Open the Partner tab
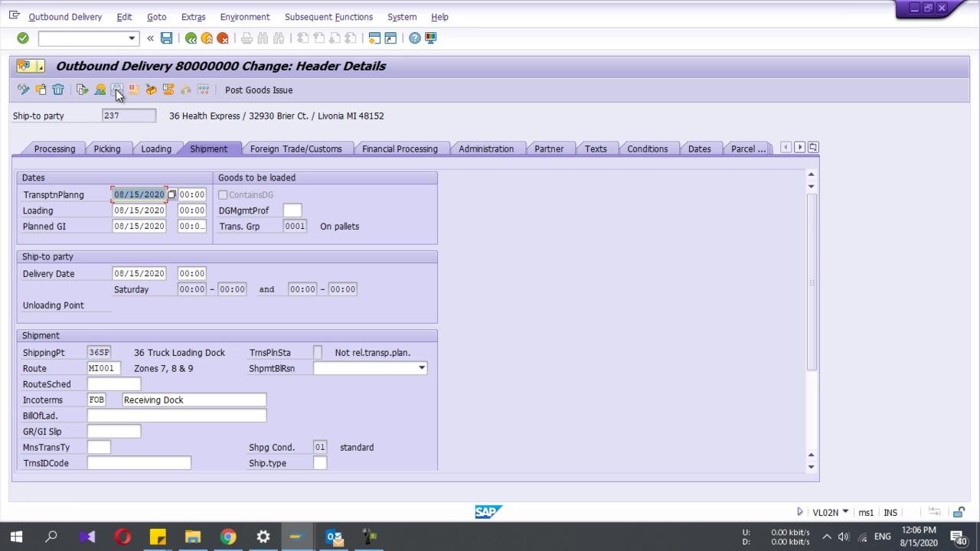Viewport: 980px width, 551px height. pyautogui.click(x=549, y=148)
